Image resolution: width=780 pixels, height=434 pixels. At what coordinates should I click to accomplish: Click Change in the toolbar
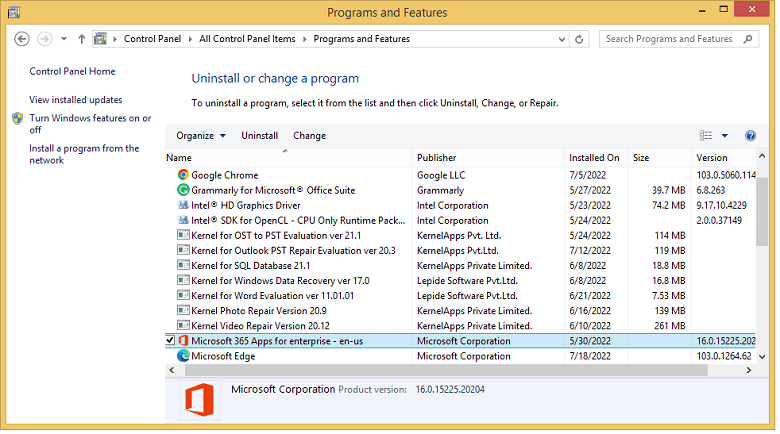[x=309, y=136]
